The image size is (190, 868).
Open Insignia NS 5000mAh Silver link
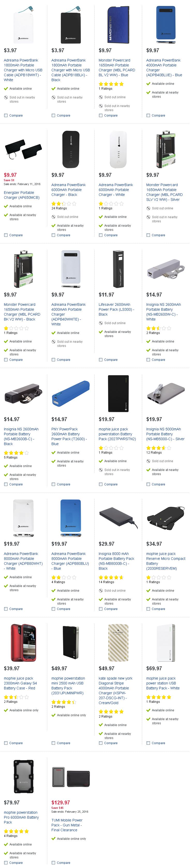pos(165,434)
